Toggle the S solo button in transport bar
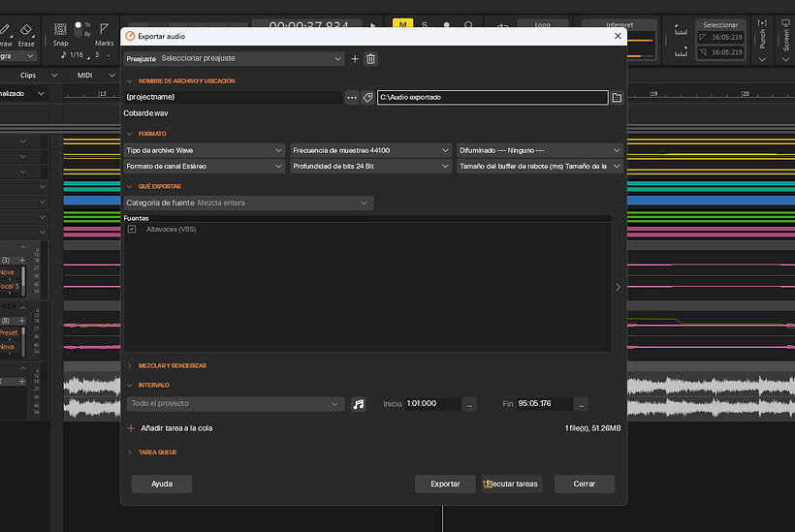The height and width of the screenshot is (532, 795). (425, 26)
